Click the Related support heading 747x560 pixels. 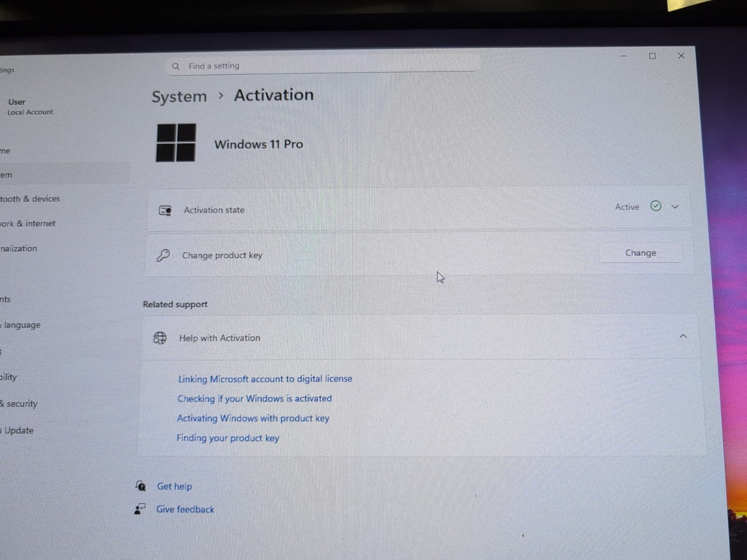pyautogui.click(x=175, y=304)
